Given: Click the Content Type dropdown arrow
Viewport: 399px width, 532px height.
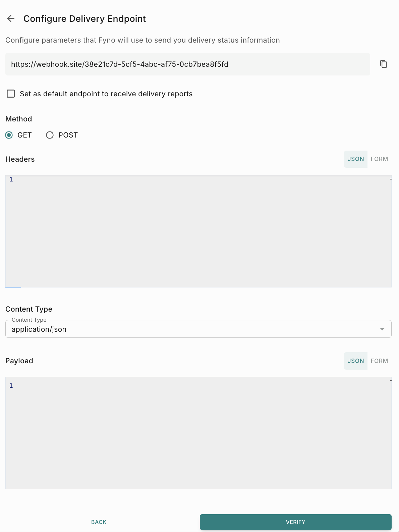Looking at the screenshot, I should tap(382, 329).
